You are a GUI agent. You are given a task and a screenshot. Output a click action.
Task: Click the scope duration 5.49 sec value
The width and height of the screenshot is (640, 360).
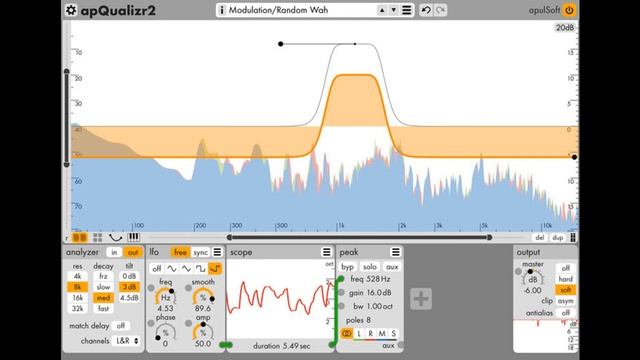tap(281, 346)
